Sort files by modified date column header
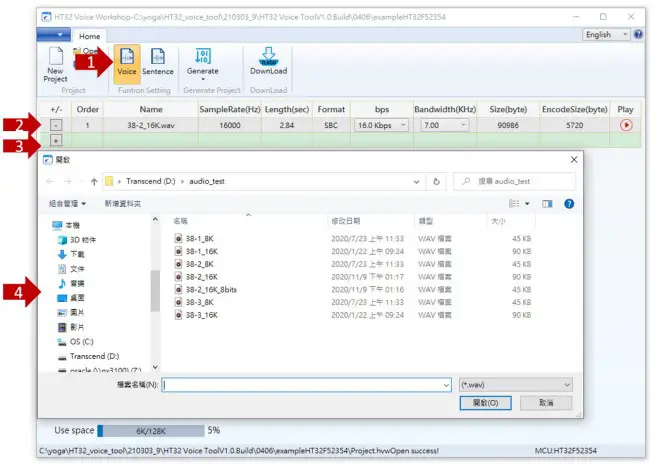Image resolution: width=661 pixels, height=469 pixels. tap(371, 221)
